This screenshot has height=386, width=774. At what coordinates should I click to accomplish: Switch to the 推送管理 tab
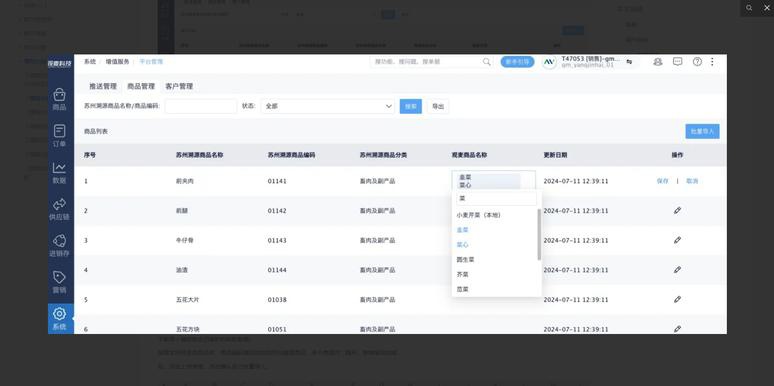103,86
